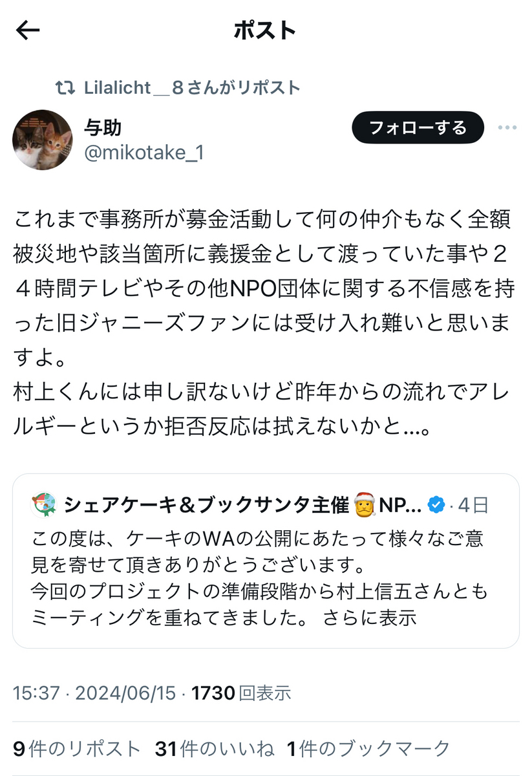Open the @mikotake_1 handle link
This screenshot has width=532, height=776.
(x=144, y=153)
